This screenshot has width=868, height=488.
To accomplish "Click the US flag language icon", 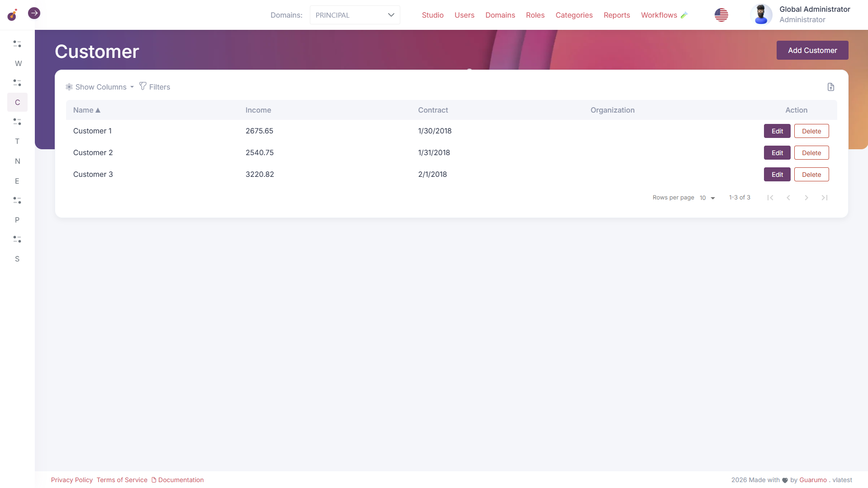I will pyautogui.click(x=721, y=15).
